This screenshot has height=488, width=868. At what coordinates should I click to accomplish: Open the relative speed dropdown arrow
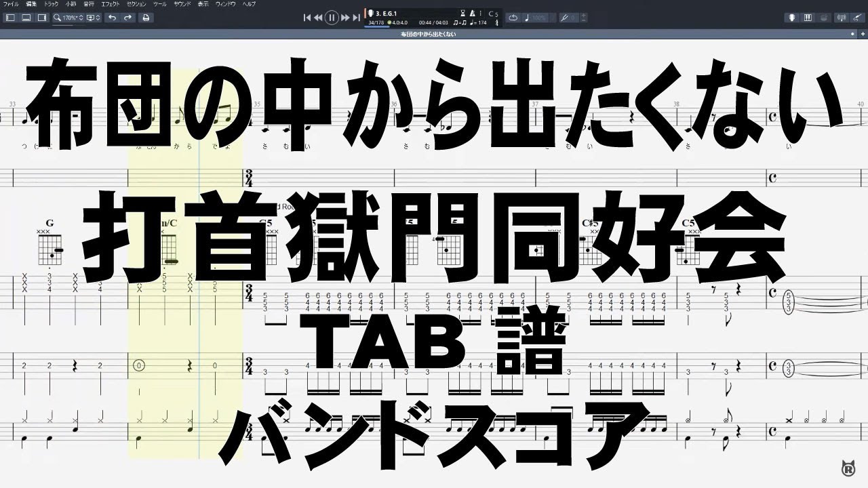[x=552, y=18]
